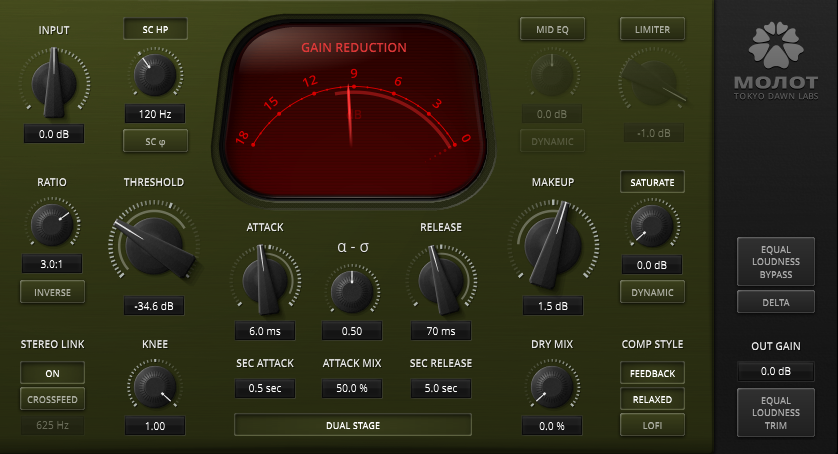Toggle the CROSSFEED button
The image size is (838, 454).
[52, 399]
